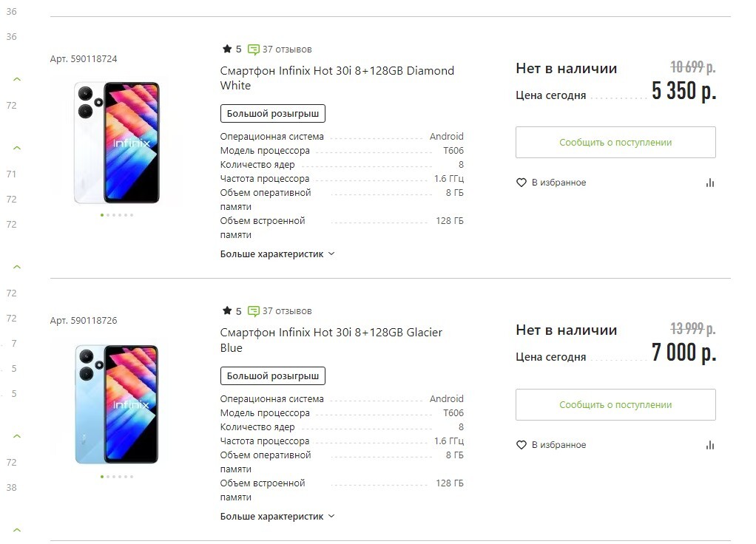Click reviews speech bubble icon for Glacier Blue
The height and width of the screenshot is (544, 756).
point(254,311)
